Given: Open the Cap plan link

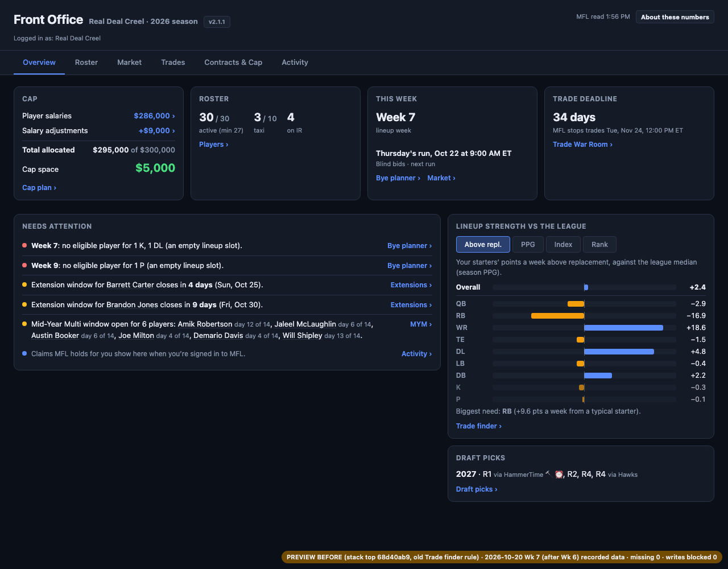Looking at the screenshot, I should (x=39, y=187).
